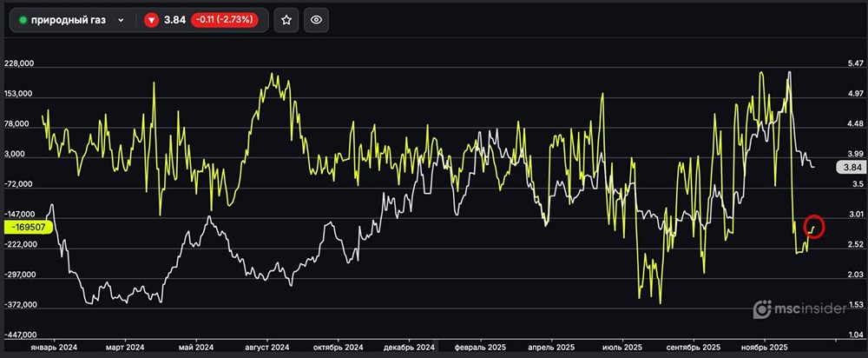Click the 3.99 right axis label
This screenshot has height=358, width=868.
[x=855, y=154]
